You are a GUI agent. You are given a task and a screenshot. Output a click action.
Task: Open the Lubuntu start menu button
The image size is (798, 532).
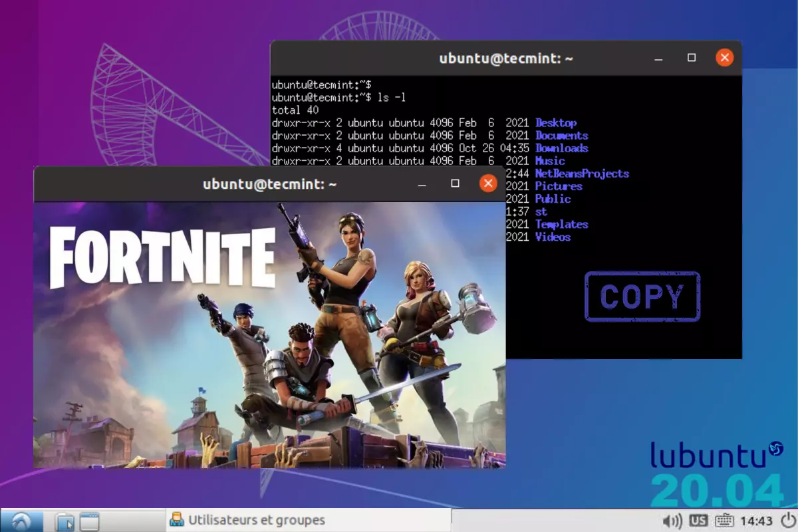(x=22, y=521)
